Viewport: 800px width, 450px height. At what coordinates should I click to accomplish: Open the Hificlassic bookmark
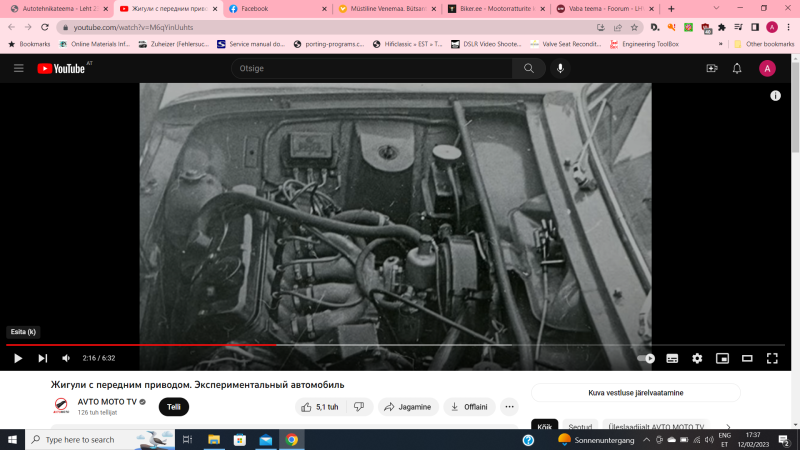[408, 44]
